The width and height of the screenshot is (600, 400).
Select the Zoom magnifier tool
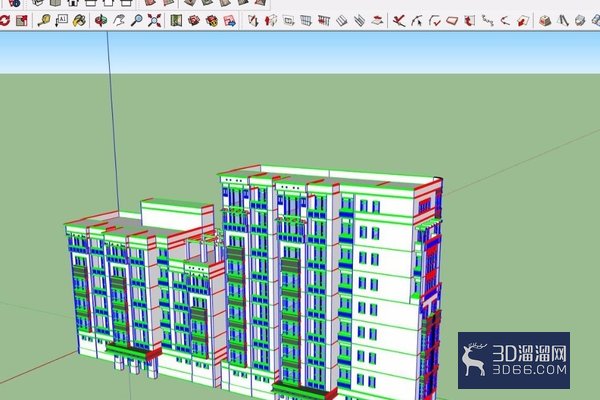[x=137, y=20]
